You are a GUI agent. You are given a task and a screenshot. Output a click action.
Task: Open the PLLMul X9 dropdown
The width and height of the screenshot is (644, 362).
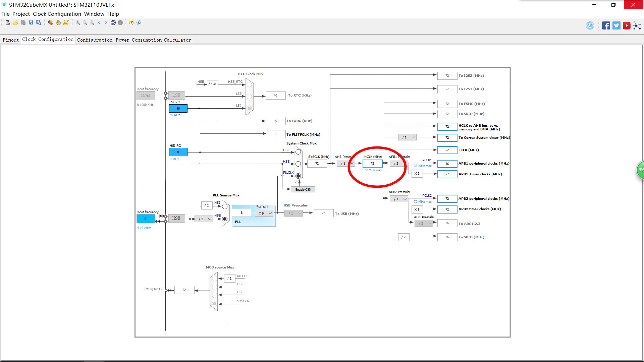point(264,213)
